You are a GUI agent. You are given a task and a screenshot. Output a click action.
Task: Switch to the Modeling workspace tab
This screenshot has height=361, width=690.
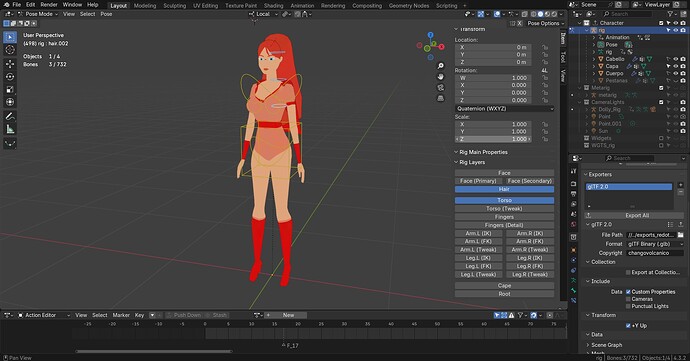pos(145,6)
